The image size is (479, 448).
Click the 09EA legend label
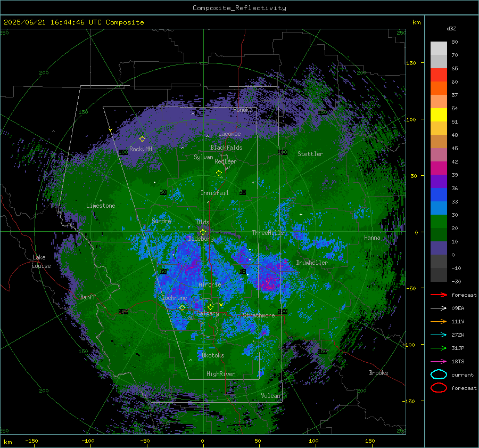point(458,308)
